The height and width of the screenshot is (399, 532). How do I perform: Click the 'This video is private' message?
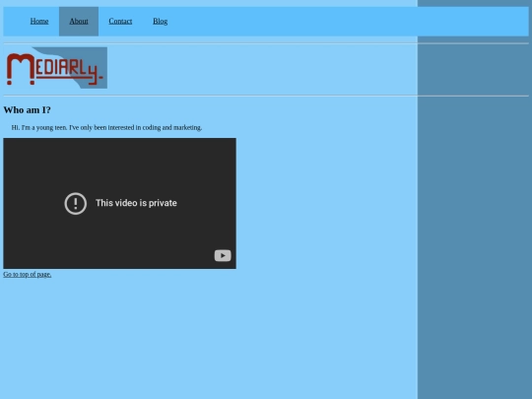pyautogui.click(x=136, y=203)
